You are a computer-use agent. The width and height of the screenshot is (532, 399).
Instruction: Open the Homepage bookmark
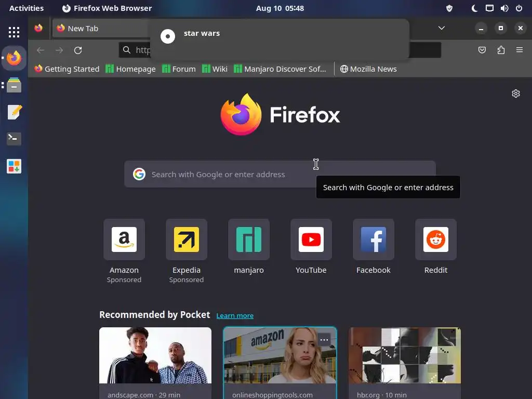130,69
